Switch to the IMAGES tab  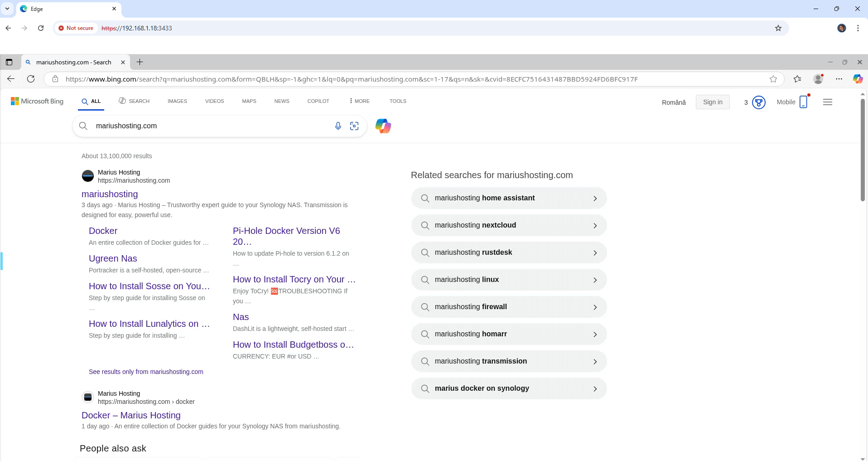pos(177,101)
